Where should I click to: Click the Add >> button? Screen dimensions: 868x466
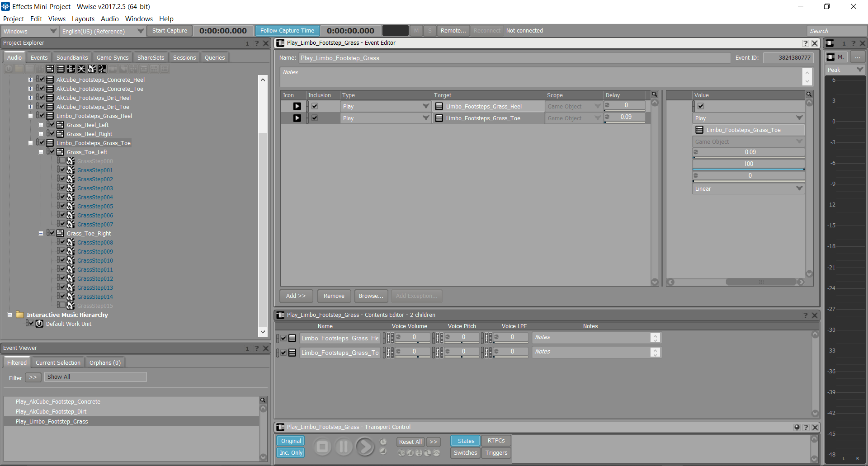click(x=296, y=296)
